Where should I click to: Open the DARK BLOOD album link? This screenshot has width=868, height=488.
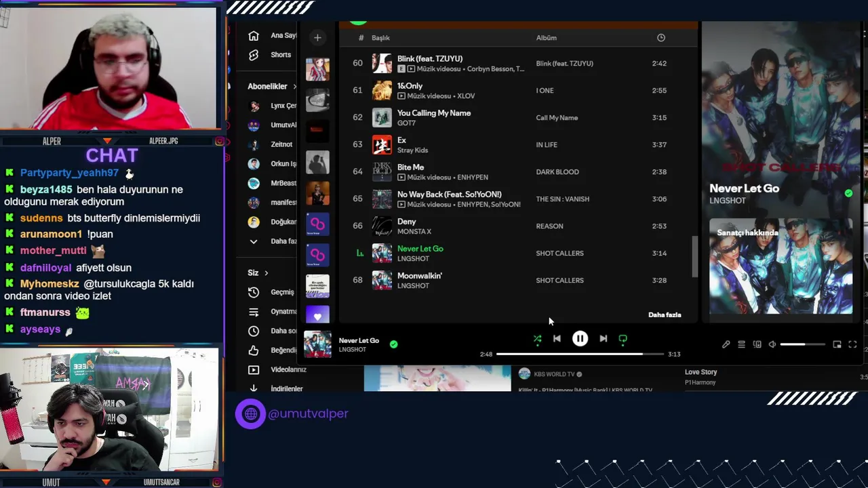coord(557,172)
